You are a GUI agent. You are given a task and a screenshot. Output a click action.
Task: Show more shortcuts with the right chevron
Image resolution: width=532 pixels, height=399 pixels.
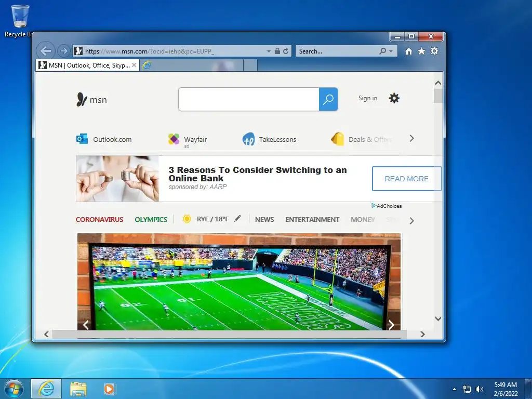(x=411, y=138)
